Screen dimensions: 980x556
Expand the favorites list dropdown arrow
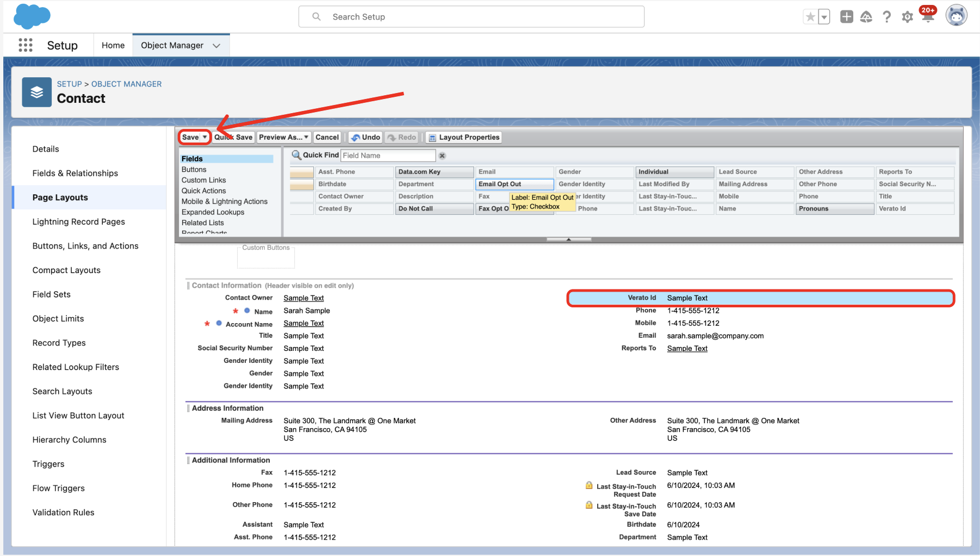(824, 17)
